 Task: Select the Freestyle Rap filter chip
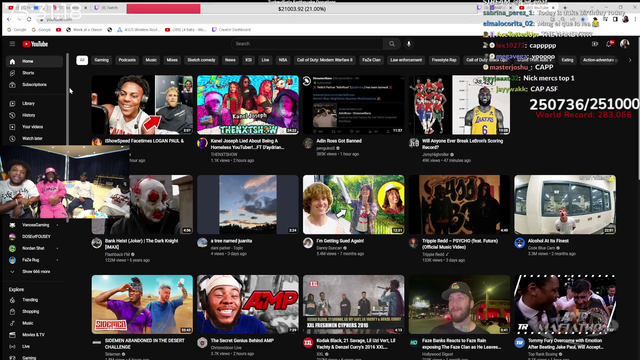(x=444, y=60)
